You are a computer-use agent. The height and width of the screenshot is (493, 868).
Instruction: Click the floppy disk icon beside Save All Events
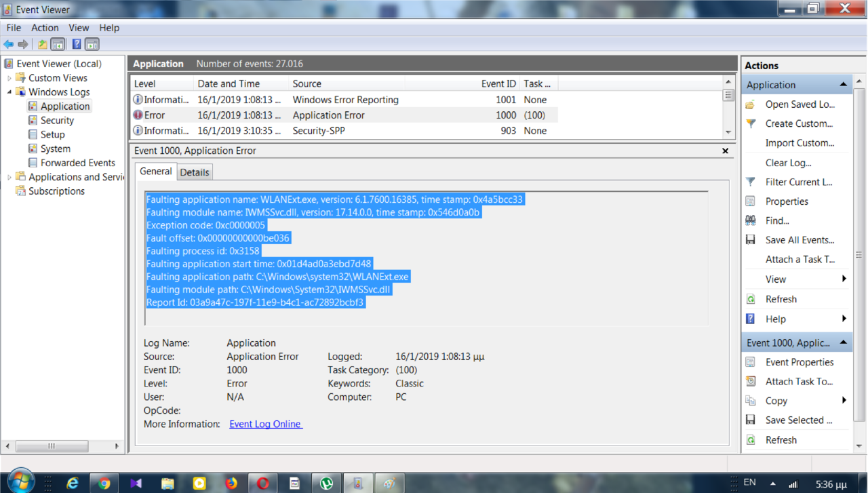pos(751,240)
